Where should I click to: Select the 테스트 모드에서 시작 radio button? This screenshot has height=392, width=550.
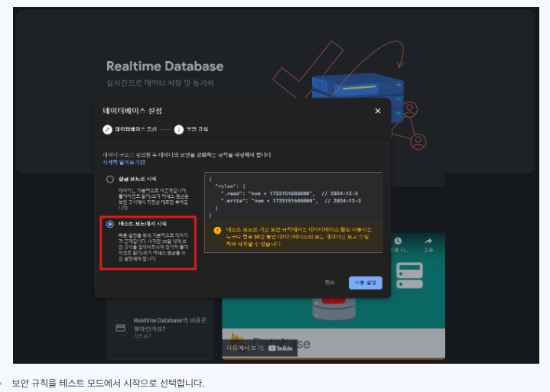pyautogui.click(x=110, y=224)
